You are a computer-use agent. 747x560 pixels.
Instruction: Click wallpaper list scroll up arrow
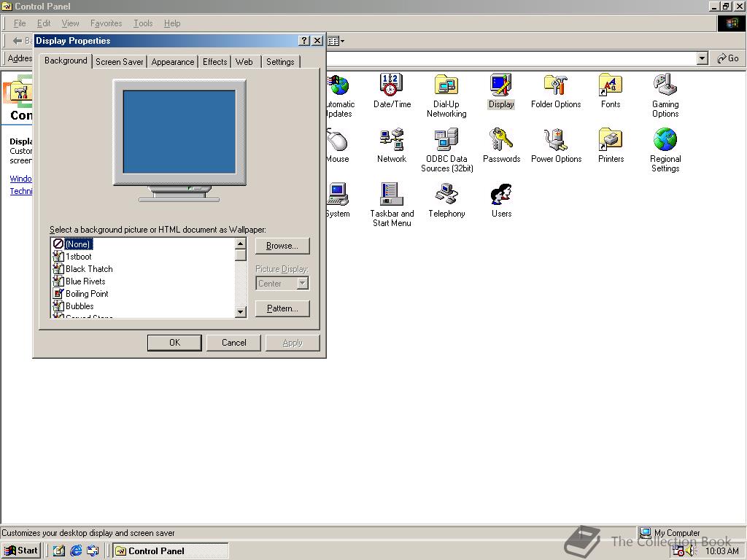241,244
